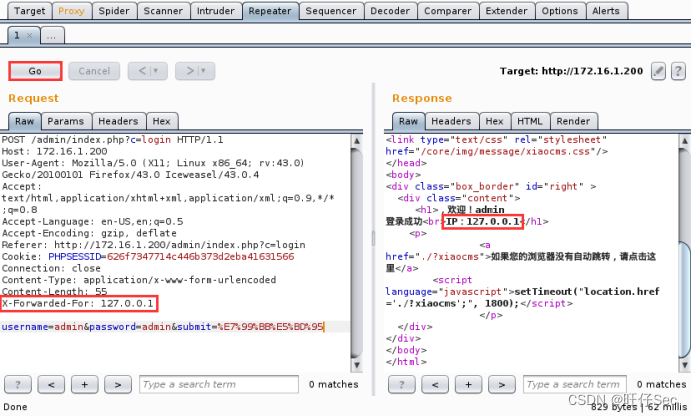Viewport: 692px width, 416px height.
Task: Switch to the Response Hex tab
Action: pos(495,121)
